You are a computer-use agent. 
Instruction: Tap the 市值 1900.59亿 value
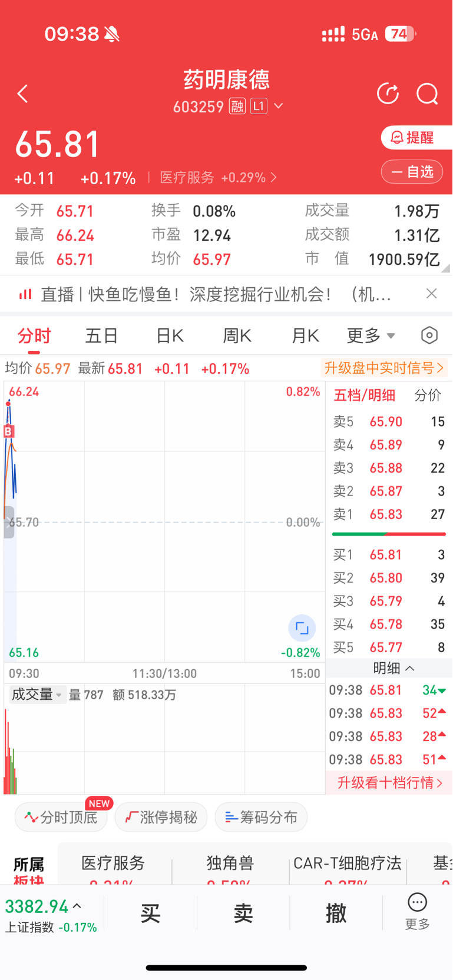404,260
